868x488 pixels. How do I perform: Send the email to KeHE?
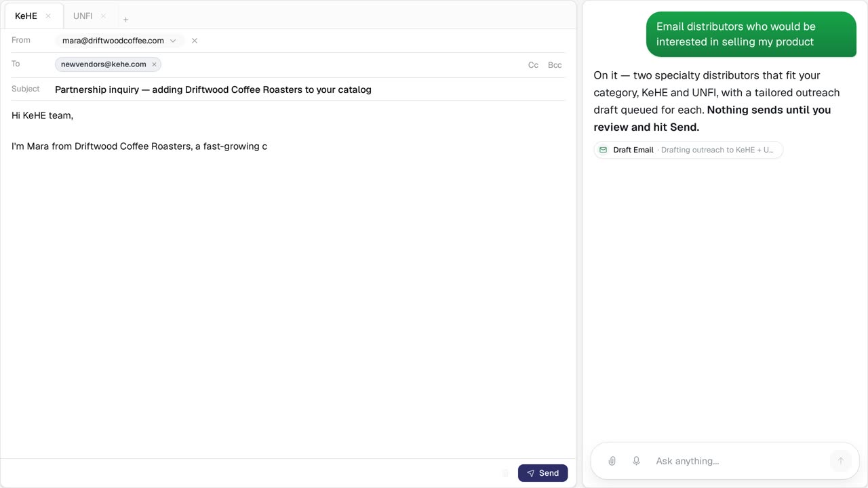pyautogui.click(x=542, y=473)
